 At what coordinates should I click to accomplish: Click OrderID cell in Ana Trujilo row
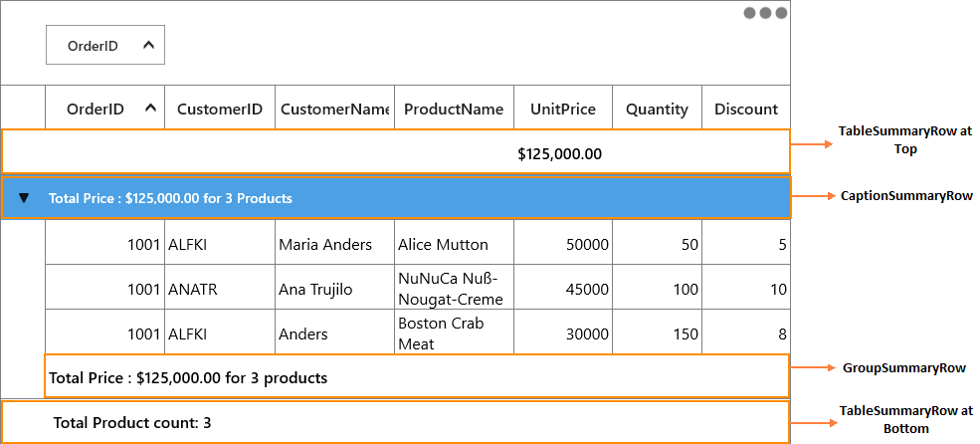(x=105, y=287)
